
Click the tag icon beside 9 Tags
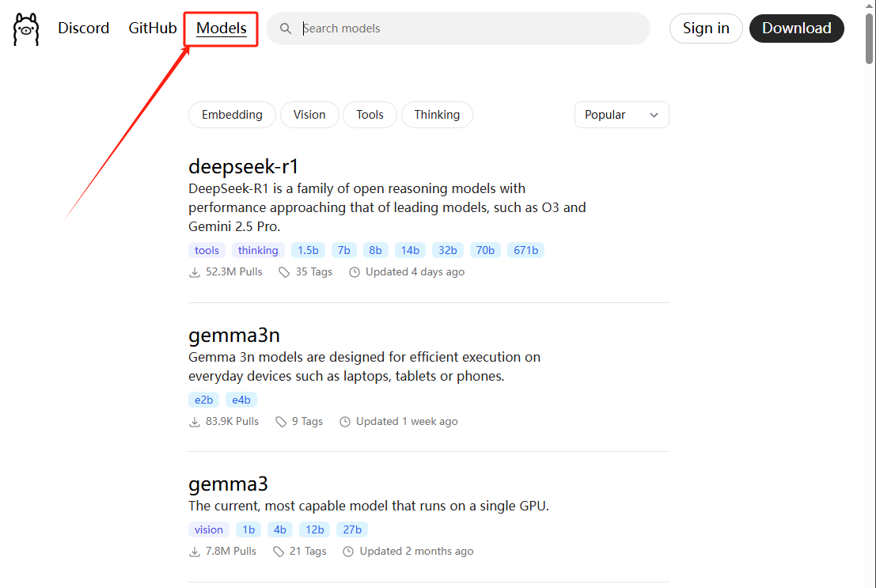click(x=281, y=422)
